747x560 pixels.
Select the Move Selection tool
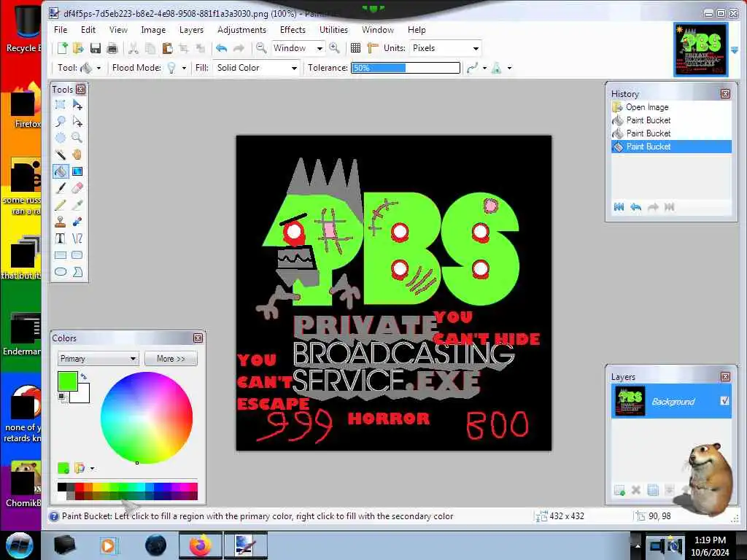pos(77,122)
